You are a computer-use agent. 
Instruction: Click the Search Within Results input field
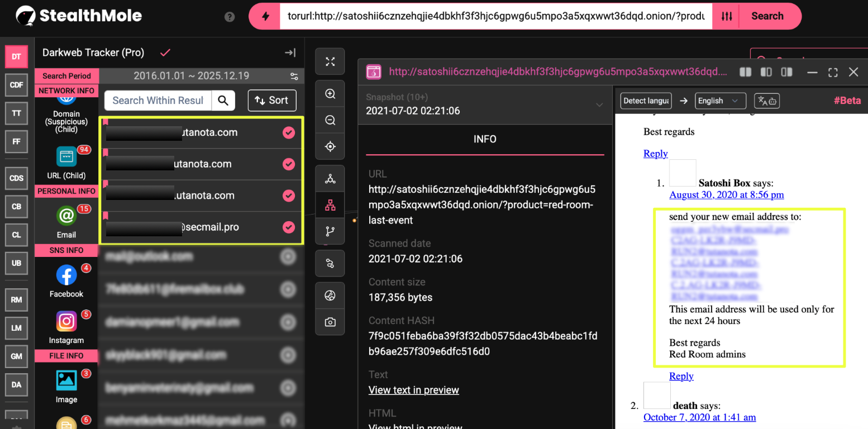pos(158,101)
